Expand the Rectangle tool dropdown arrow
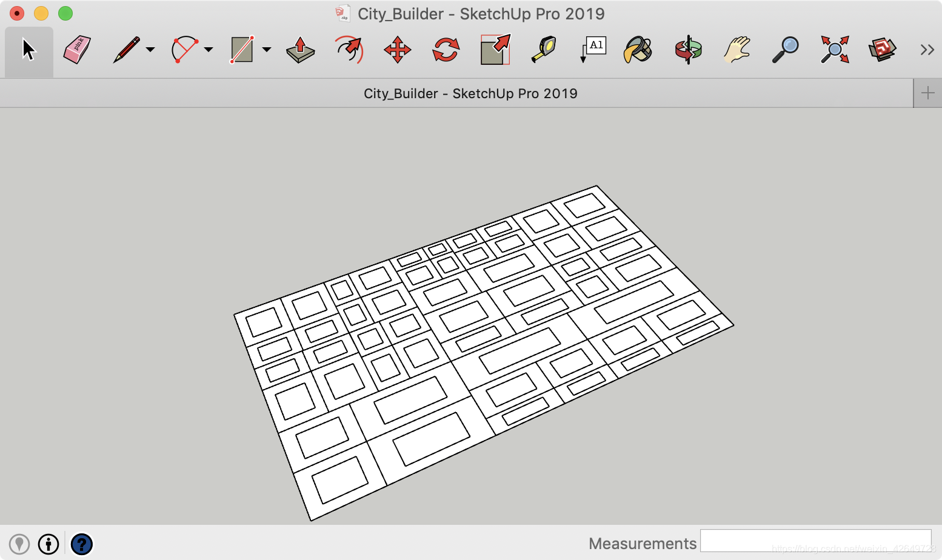This screenshot has width=942, height=560. (x=266, y=50)
